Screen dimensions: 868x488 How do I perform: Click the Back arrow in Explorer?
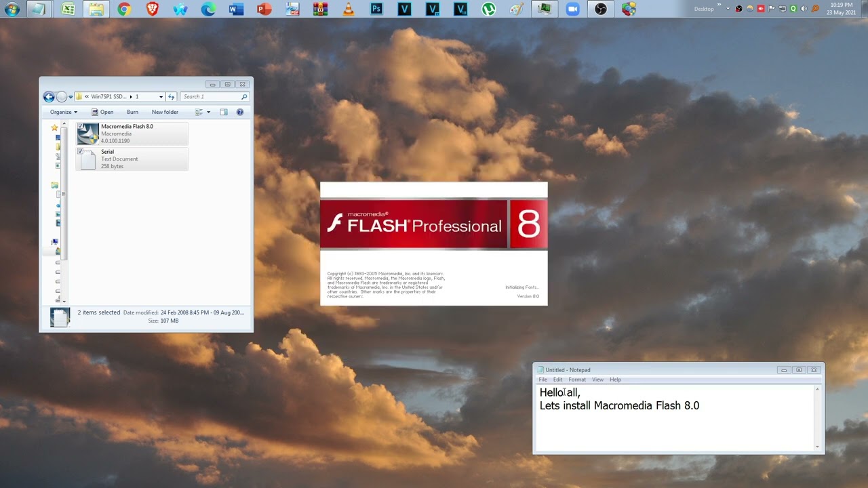(49, 97)
